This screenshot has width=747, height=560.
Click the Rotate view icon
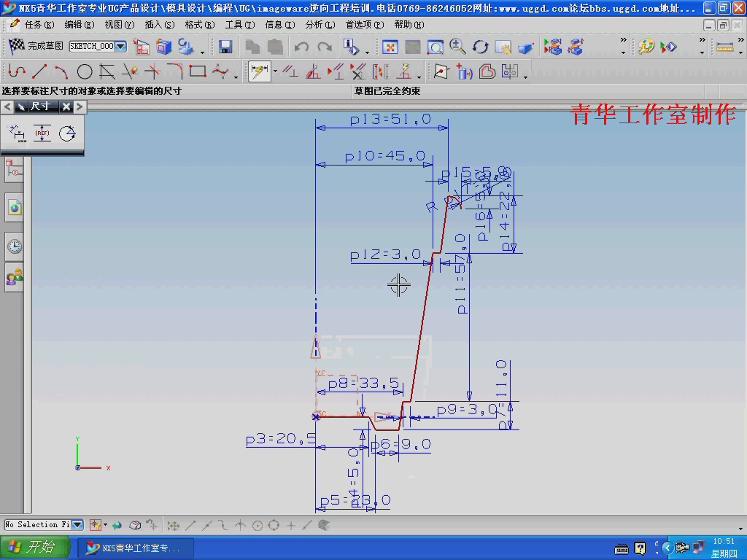(480, 47)
